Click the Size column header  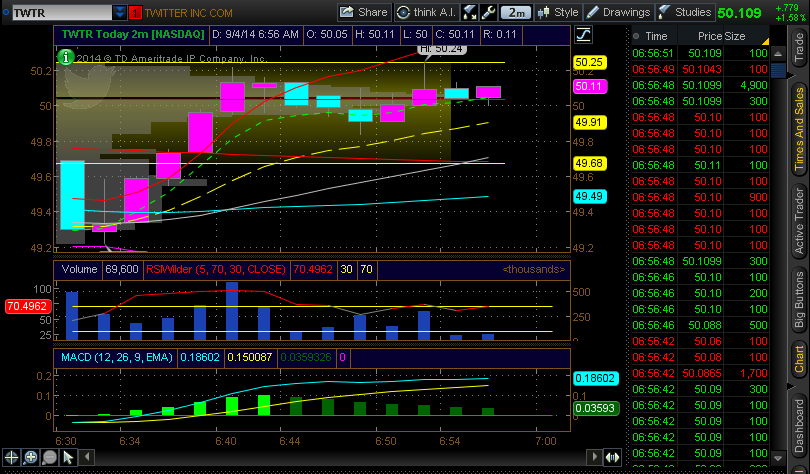735,36
